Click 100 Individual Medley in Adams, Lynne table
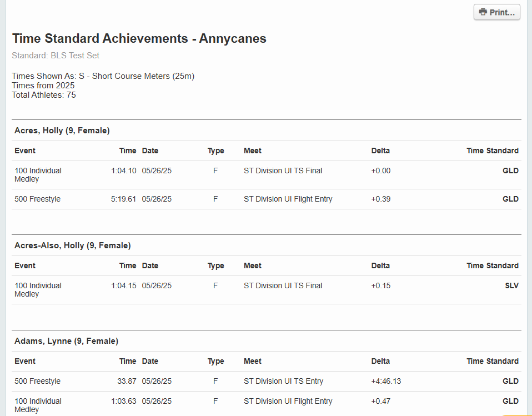The height and width of the screenshot is (416, 532). pos(38,405)
